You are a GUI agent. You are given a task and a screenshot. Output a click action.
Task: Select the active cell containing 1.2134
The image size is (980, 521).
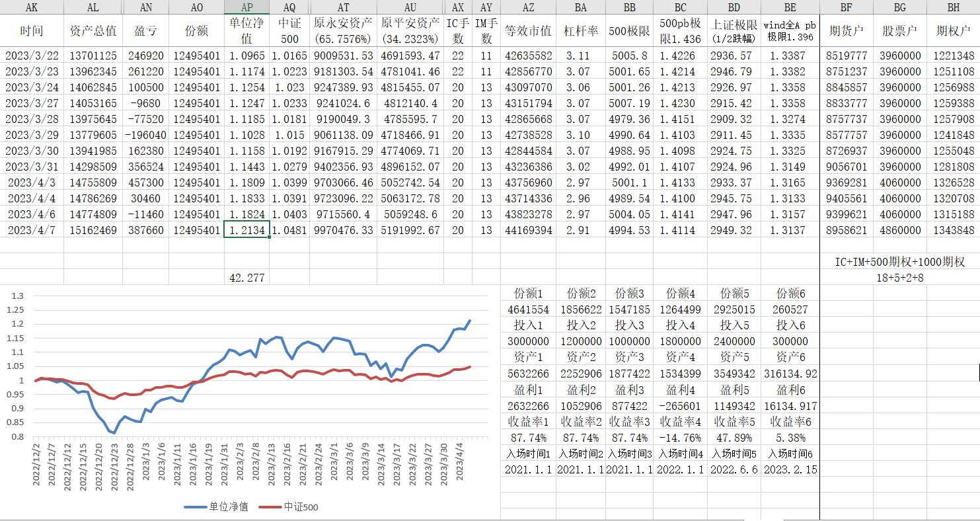pyautogui.click(x=246, y=230)
